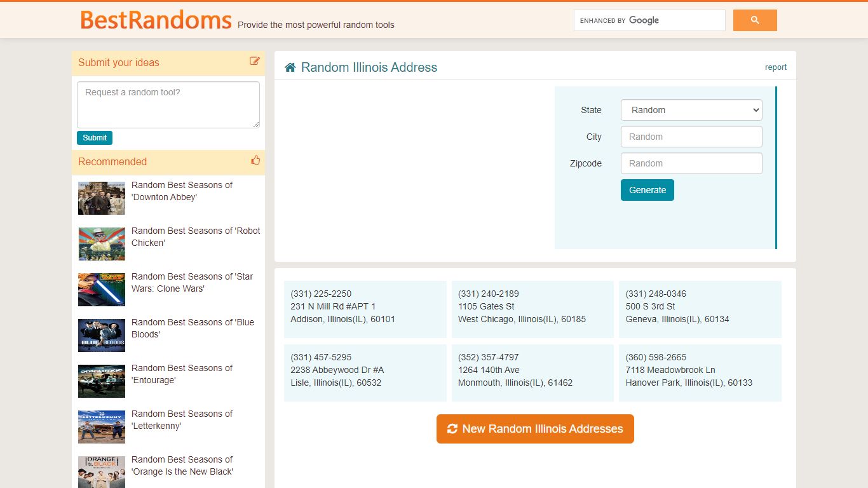The width and height of the screenshot is (868, 488).
Task: Click phone number (331) 225-2250
Action: tap(321, 294)
